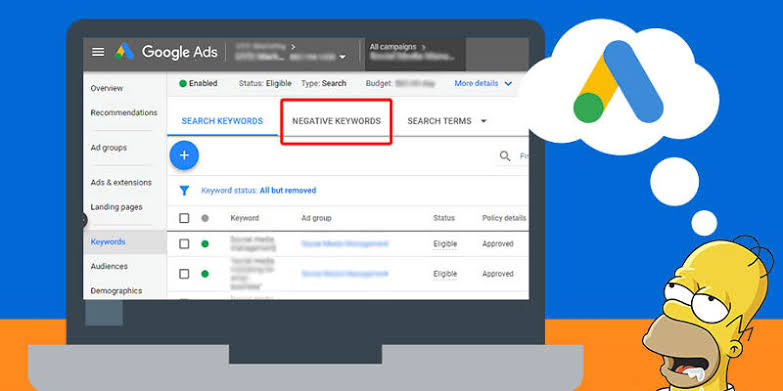The width and height of the screenshot is (783, 391).
Task: Click the Budget label
Action: pos(379,83)
